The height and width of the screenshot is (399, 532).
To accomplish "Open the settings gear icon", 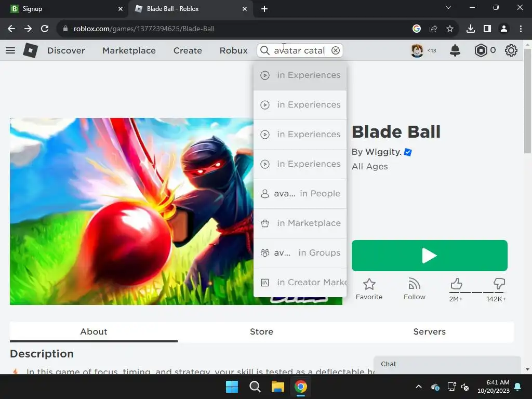I will click(511, 50).
